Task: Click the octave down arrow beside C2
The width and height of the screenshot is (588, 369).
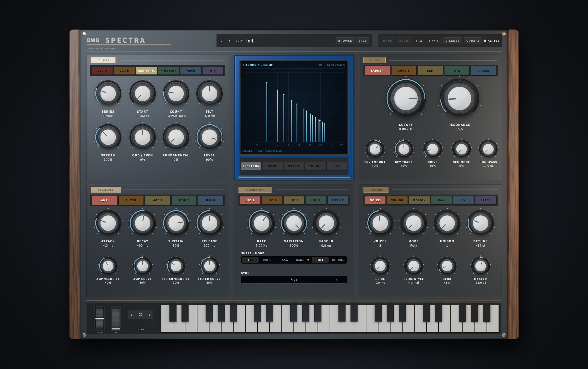Action: click(x=131, y=315)
